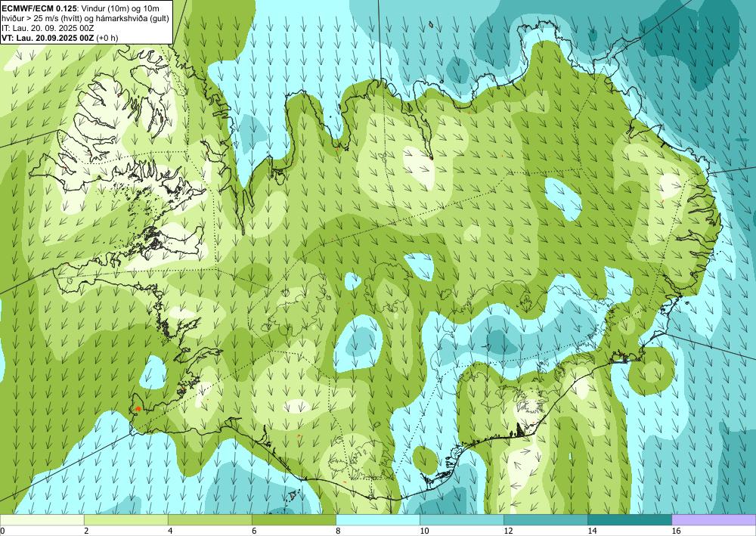Click the legend value "14"
The height and width of the screenshot is (536, 756).
click(592, 531)
